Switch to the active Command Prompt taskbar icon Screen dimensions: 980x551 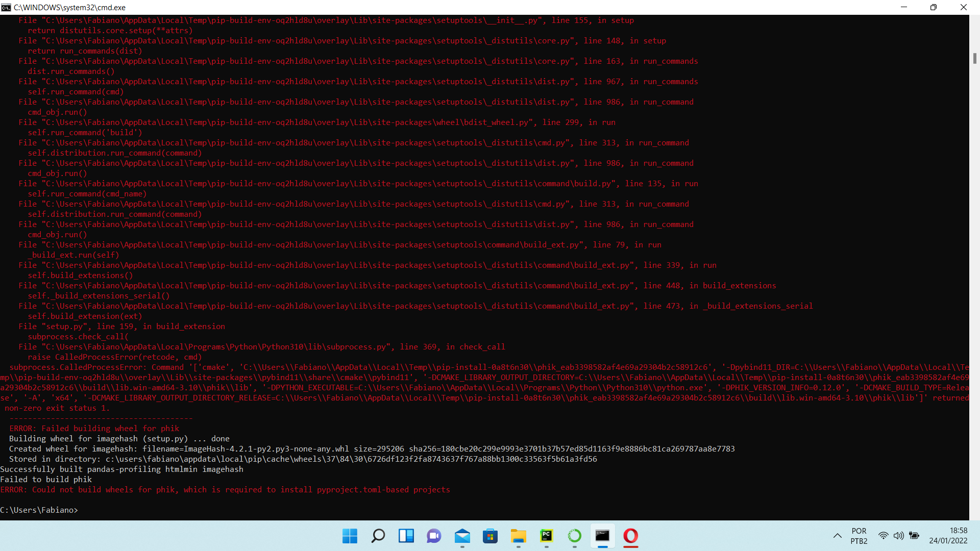(602, 536)
